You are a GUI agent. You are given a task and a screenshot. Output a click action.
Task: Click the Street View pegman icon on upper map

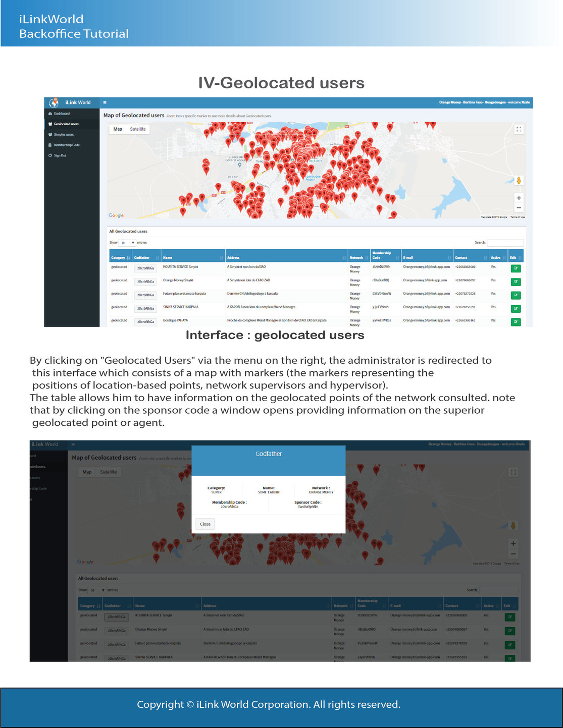pyautogui.click(x=519, y=181)
